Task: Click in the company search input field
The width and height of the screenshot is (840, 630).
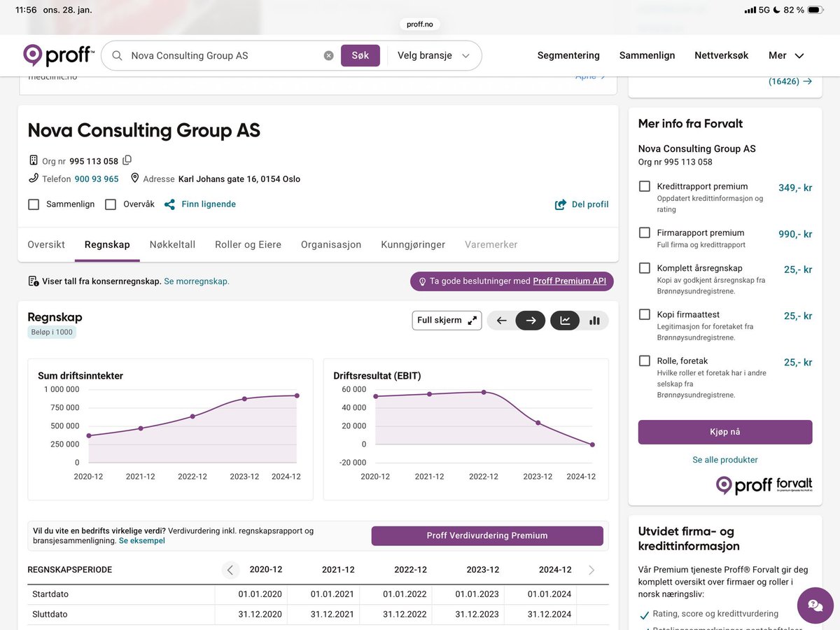Action: pos(224,55)
